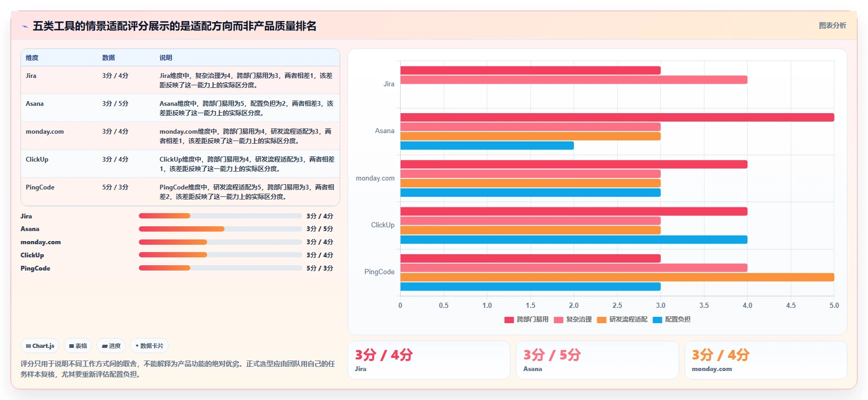Viewport: 868px width, 400px height.
Task: Click the Jira progress bar
Action: pos(220,216)
